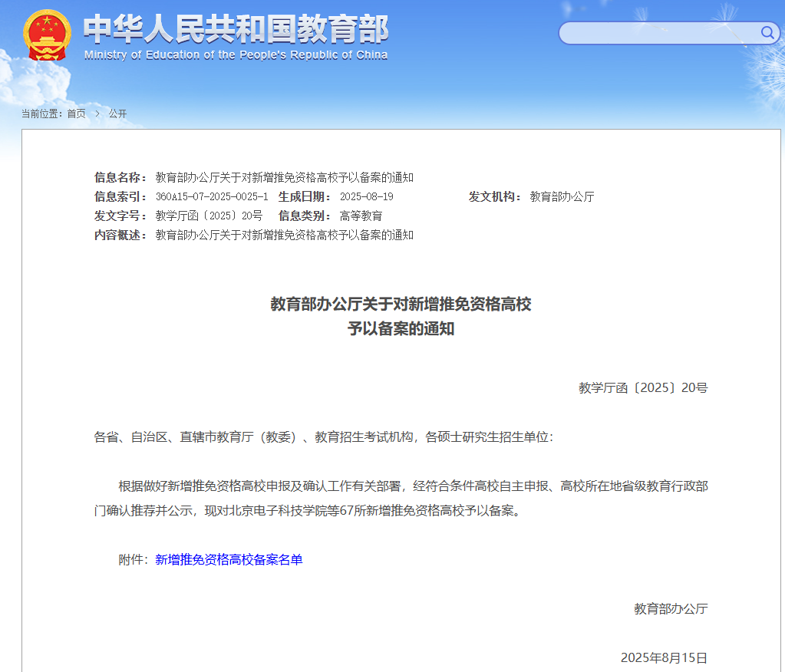Click the 信息类别 value 高等教育
This screenshot has width=785, height=672.
(361, 216)
